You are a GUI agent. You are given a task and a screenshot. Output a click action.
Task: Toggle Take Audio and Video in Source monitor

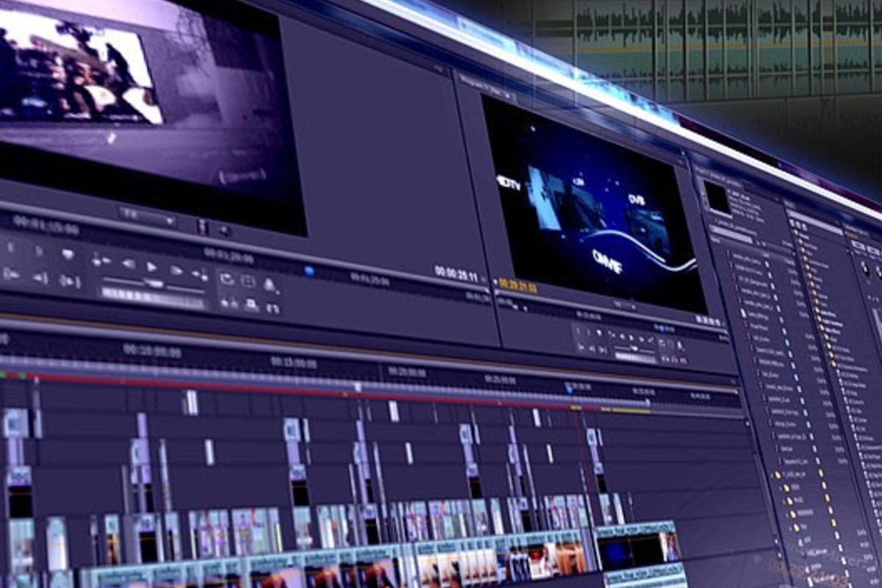[x=273, y=308]
